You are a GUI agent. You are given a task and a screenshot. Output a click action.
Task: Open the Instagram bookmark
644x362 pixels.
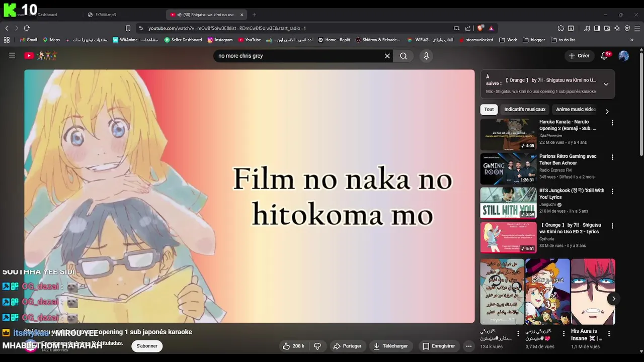coord(220,40)
